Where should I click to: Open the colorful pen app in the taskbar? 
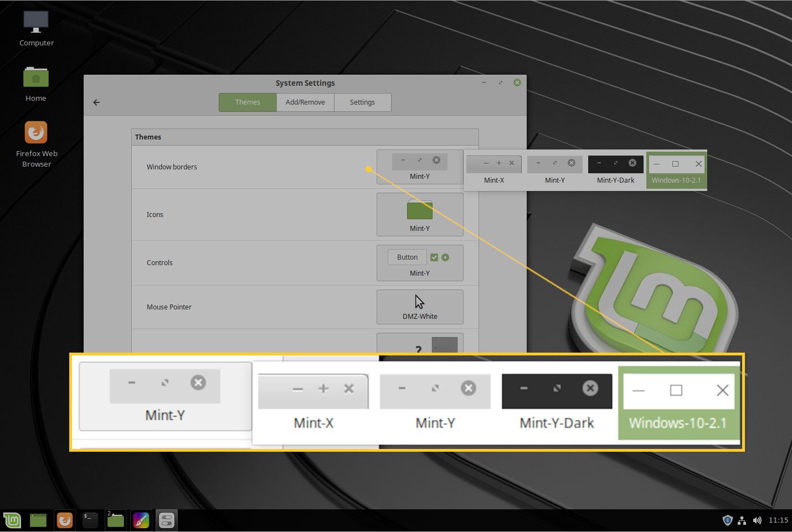click(x=141, y=520)
